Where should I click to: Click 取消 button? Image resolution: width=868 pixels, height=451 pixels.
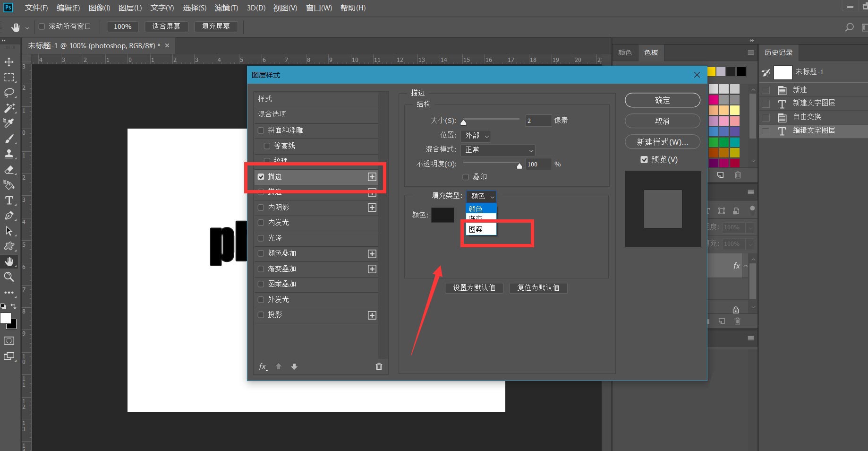point(662,121)
